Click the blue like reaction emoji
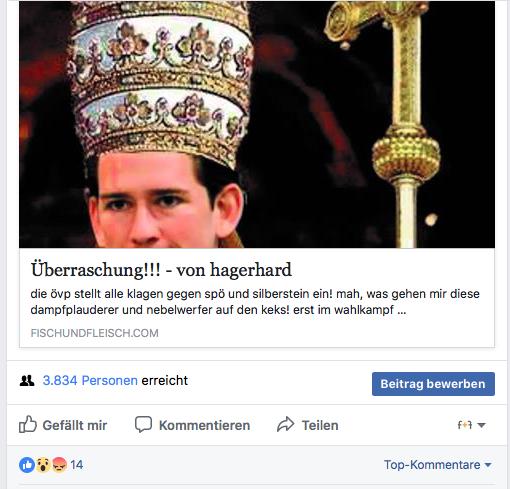Screen dimensions: 510x489 [27, 465]
